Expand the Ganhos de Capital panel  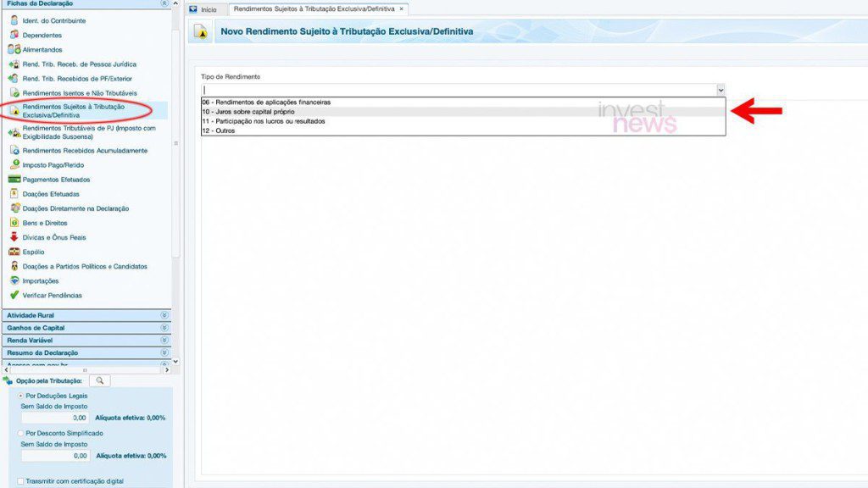coord(164,328)
